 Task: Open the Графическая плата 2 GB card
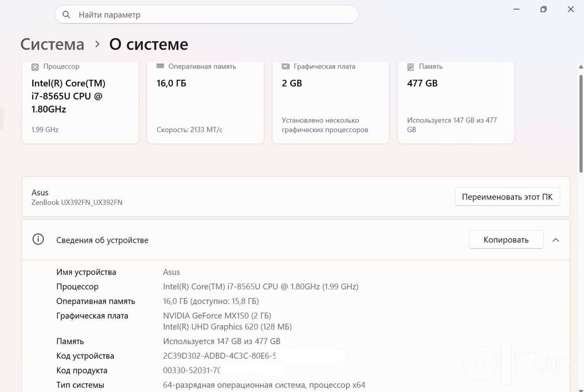tap(331, 102)
